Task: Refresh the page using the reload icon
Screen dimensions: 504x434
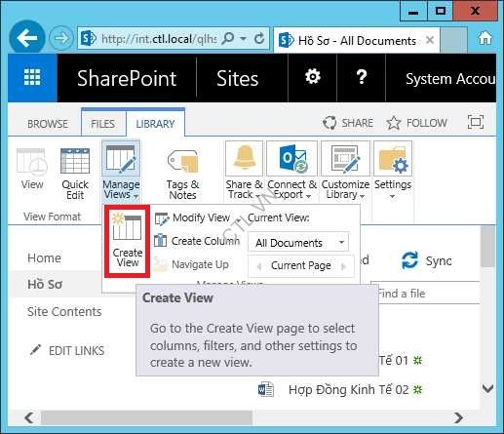Action: [259, 39]
